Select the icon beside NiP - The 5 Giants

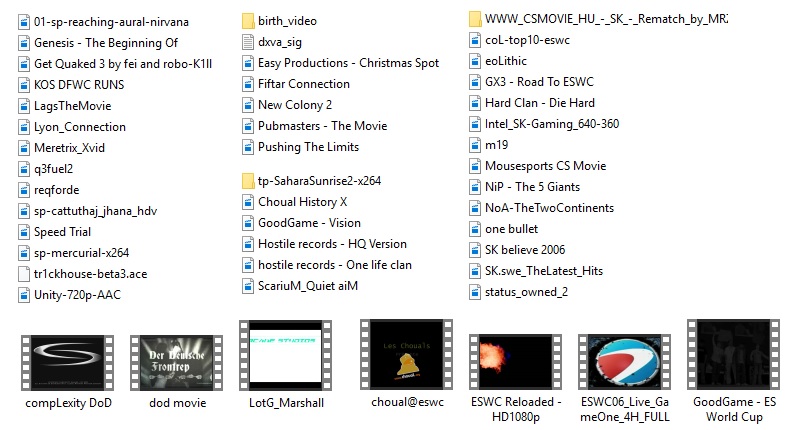pyautogui.click(x=475, y=187)
